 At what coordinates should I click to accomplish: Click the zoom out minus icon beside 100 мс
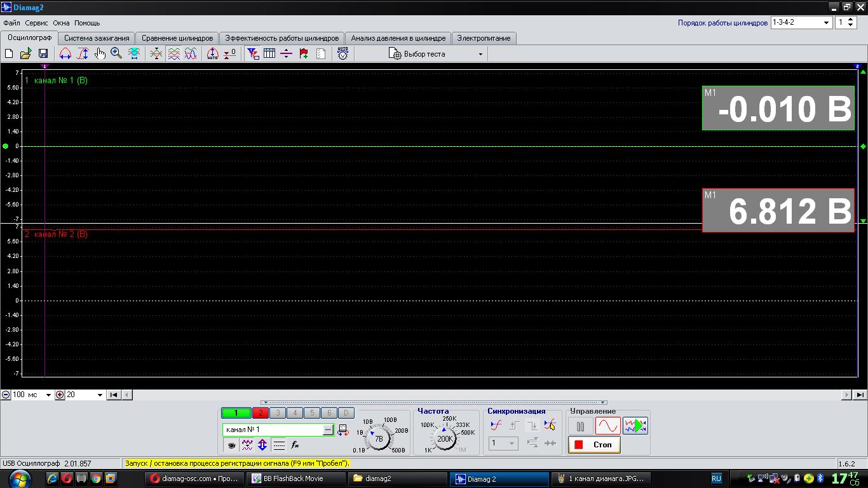6,395
